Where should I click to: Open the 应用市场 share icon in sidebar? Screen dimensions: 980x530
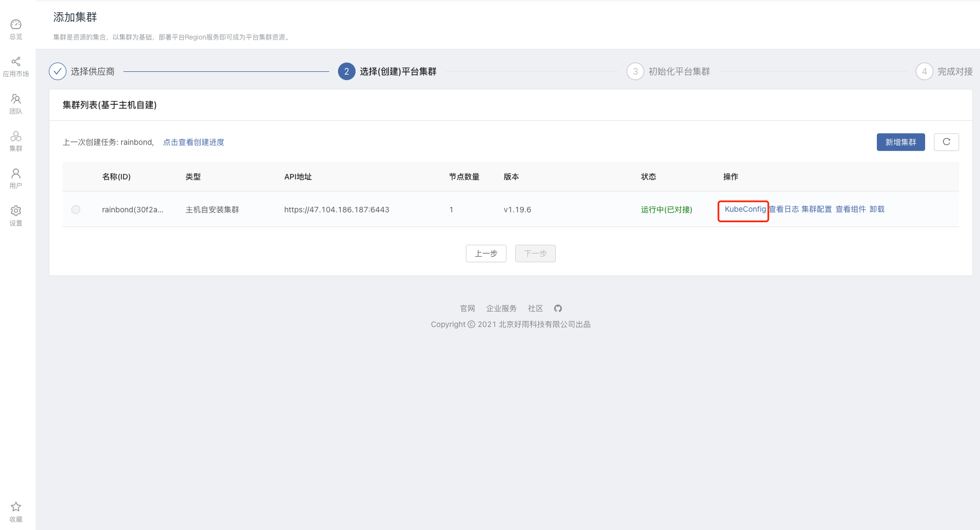pyautogui.click(x=16, y=61)
